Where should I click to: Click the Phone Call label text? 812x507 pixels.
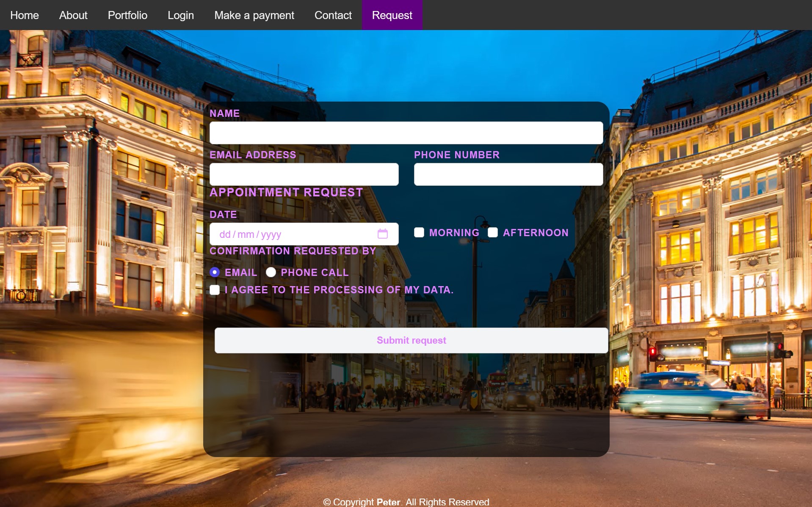[315, 273]
